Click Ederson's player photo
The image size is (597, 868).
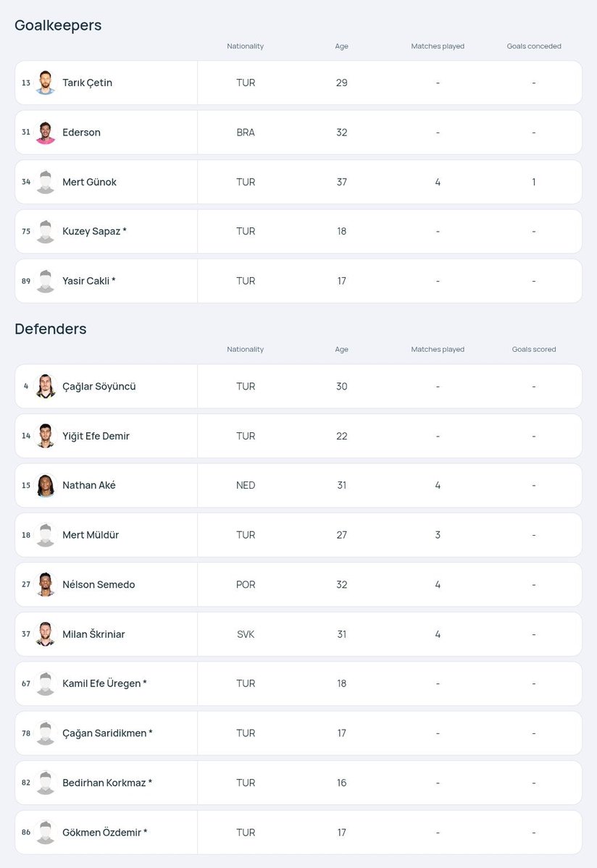coord(46,132)
